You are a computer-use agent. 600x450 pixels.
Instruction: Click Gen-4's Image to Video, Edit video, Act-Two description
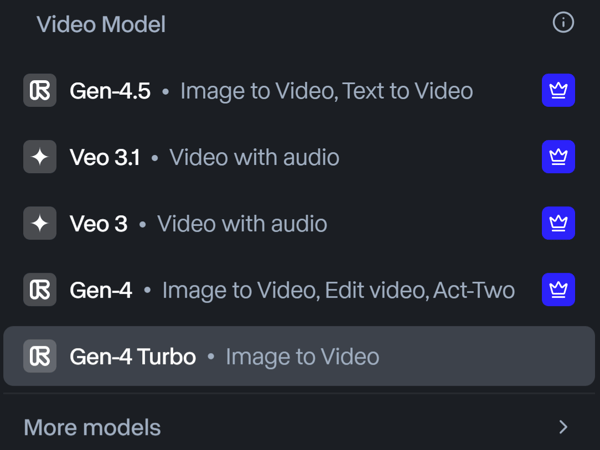338,290
